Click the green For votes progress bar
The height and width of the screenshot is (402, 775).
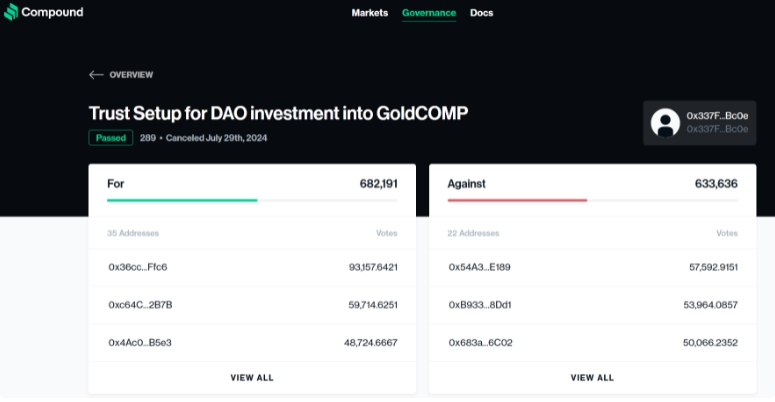tap(182, 200)
